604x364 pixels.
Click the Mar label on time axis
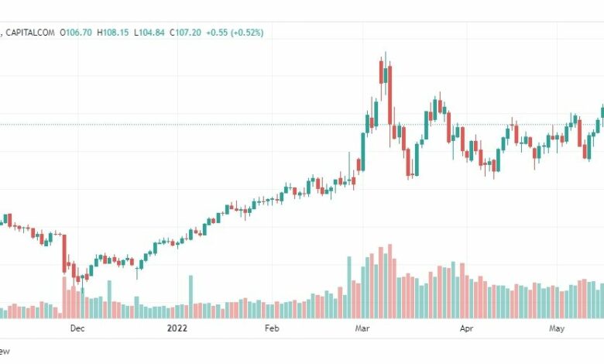click(x=362, y=328)
